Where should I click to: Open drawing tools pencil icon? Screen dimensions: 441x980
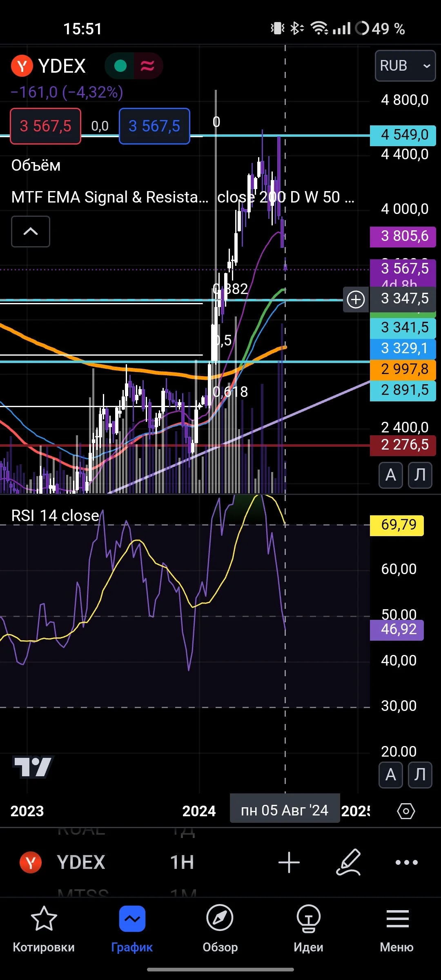(x=348, y=862)
